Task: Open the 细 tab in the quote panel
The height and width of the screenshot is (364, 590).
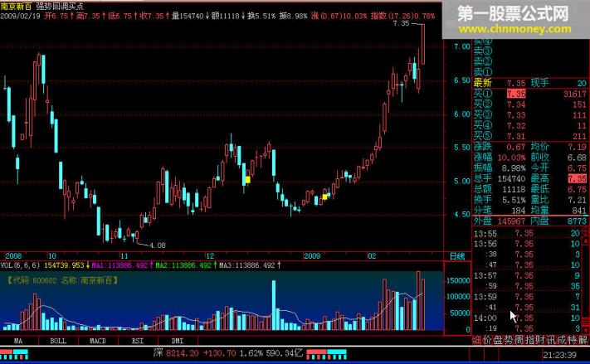Action: click(477, 340)
